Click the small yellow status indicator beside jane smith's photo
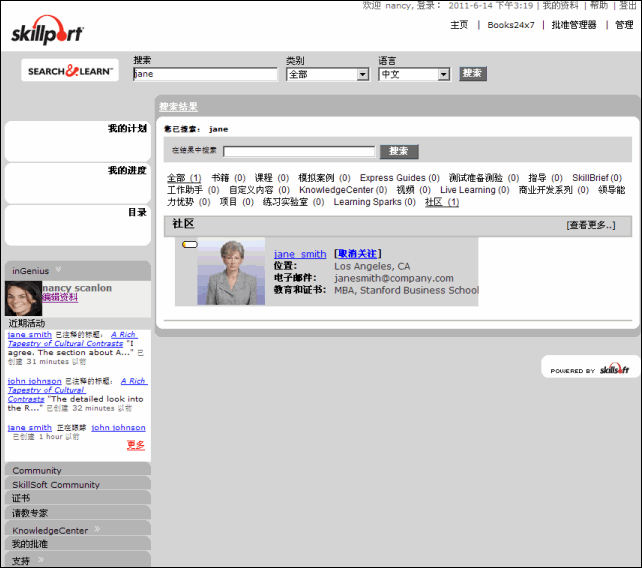This screenshot has width=642, height=568. [x=190, y=244]
